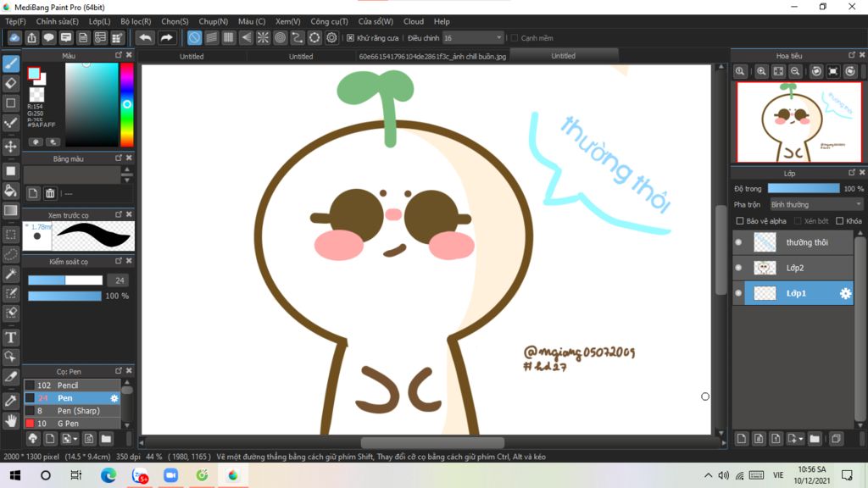Pop out the Kiểm soát cọ panel
Screen dimensions: 868x488
point(119,261)
